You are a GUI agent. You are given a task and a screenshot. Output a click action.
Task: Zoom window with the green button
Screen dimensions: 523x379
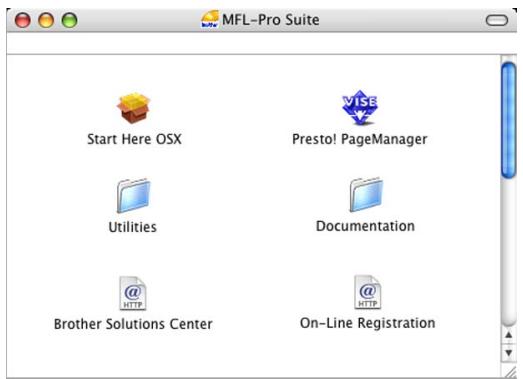69,20
